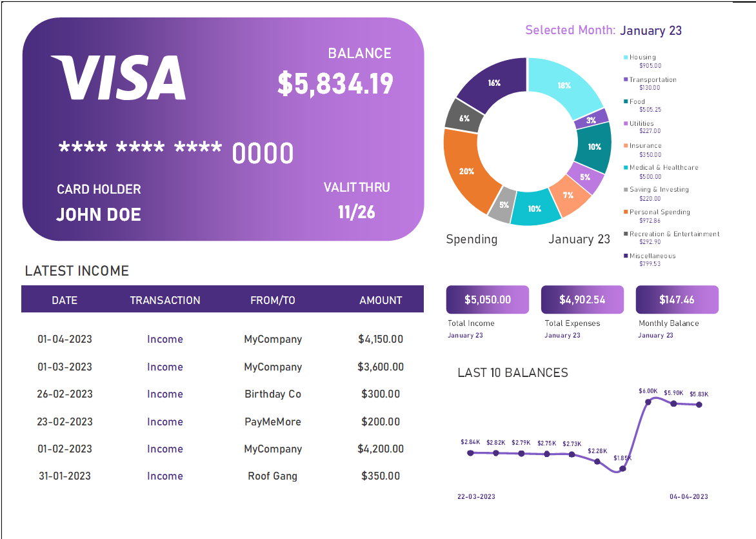Click the Total Expenses $4,902.54 box
Viewport: 756px width, 539px height.
tap(582, 300)
